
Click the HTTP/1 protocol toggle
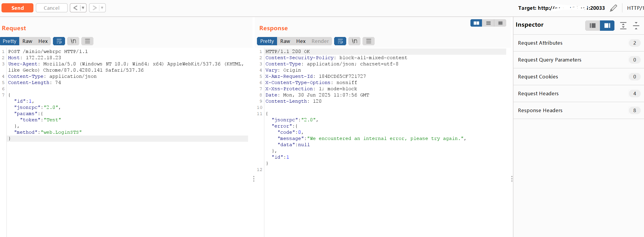tap(635, 8)
